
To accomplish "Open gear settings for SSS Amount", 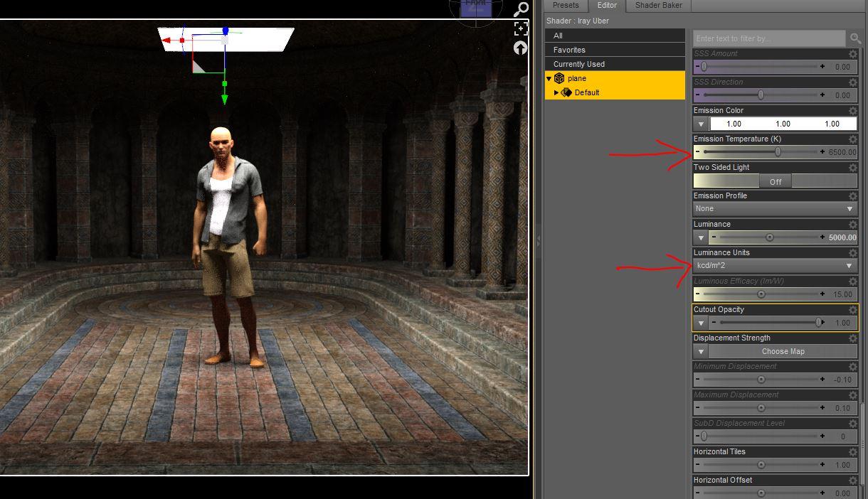I will pos(853,54).
